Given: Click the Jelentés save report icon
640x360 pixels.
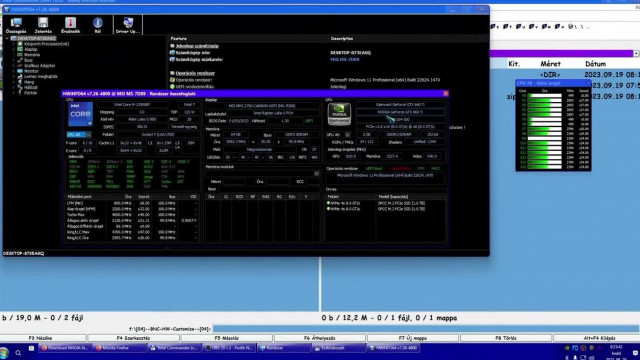Looking at the screenshot, I should 43,25.
